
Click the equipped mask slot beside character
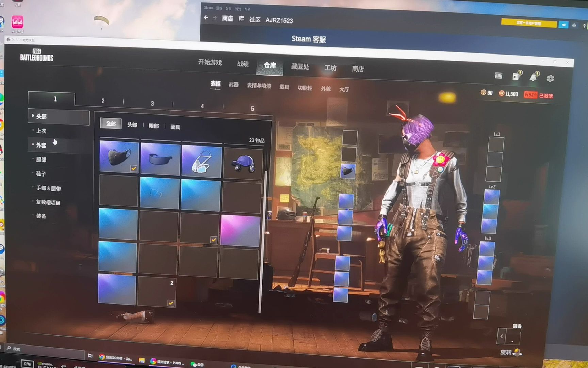(x=348, y=170)
